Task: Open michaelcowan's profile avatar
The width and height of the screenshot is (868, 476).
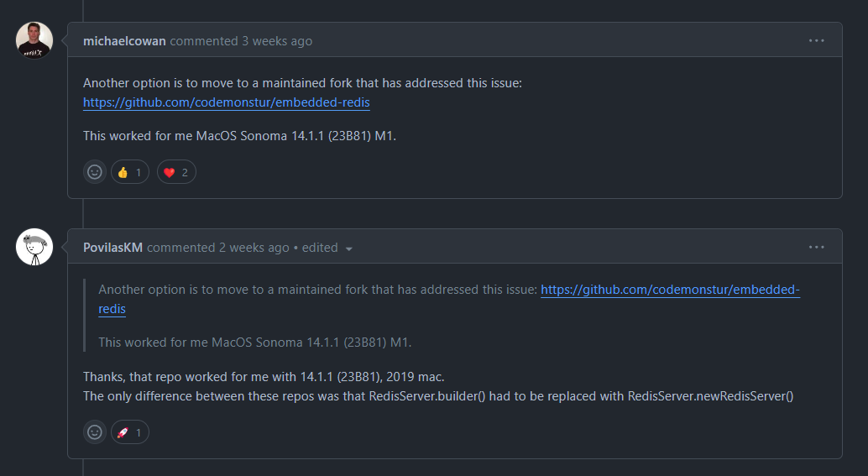Action: pos(34,40)
